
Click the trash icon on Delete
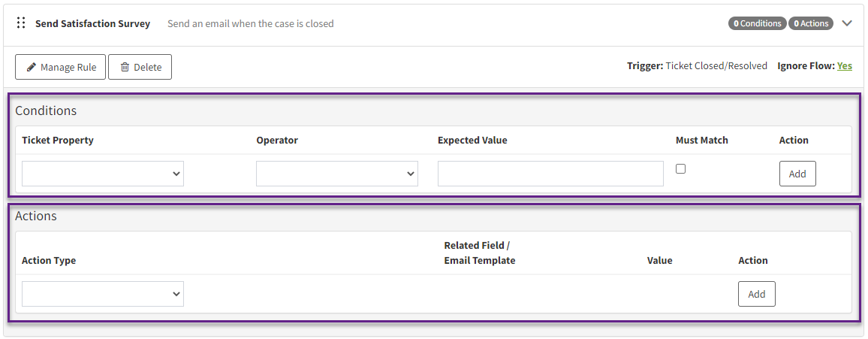pos(125,67)
